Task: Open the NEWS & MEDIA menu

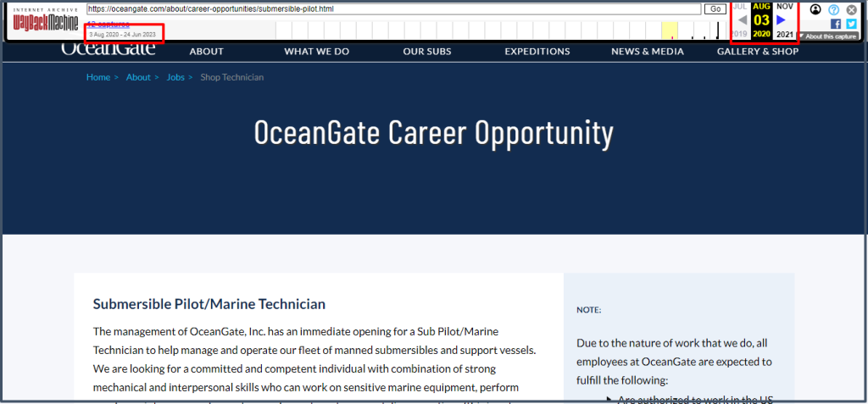Action: [x=647, y=52]
